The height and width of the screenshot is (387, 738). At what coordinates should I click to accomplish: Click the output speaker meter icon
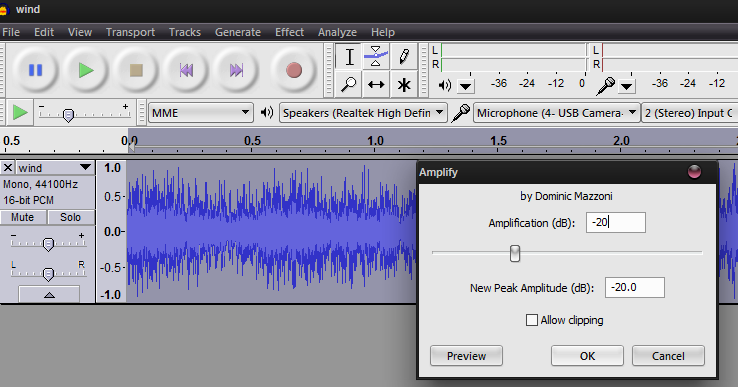445,85
